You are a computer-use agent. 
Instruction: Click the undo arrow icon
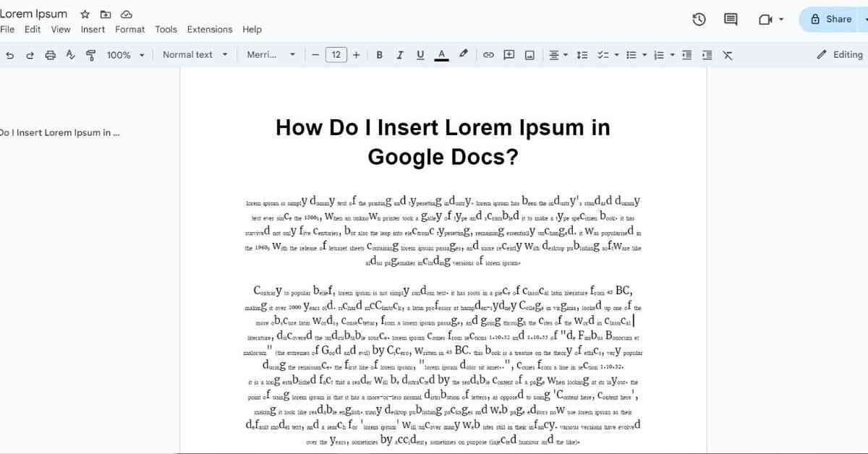(x=9, y=55)
